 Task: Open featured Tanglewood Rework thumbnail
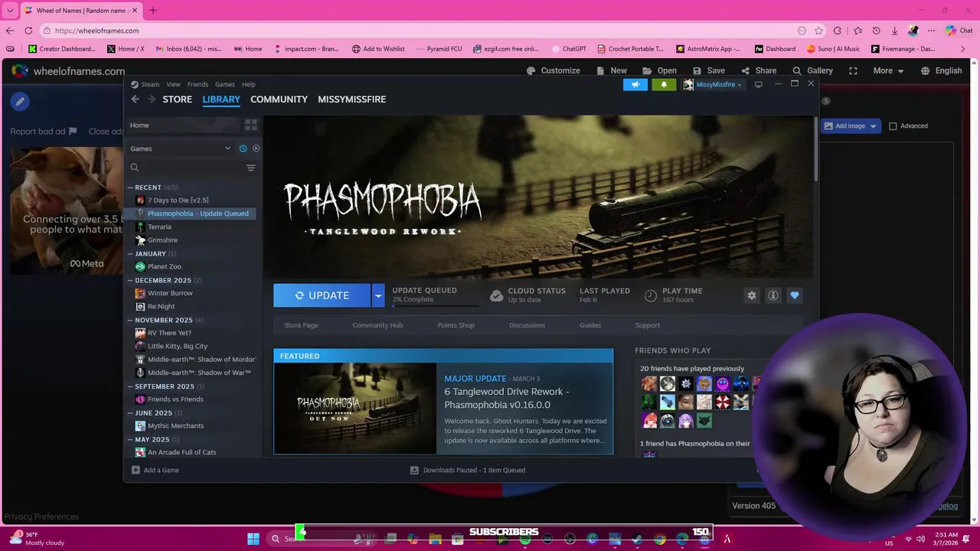tap(355, 408)
